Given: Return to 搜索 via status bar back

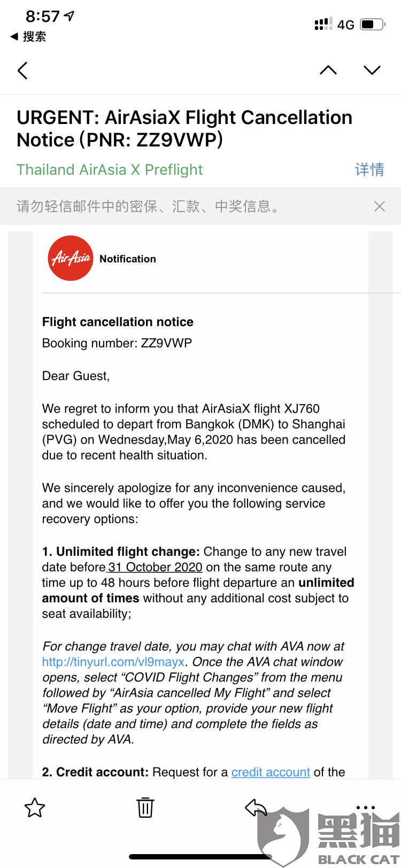Looking at the screenshot, I should (28, 36).
